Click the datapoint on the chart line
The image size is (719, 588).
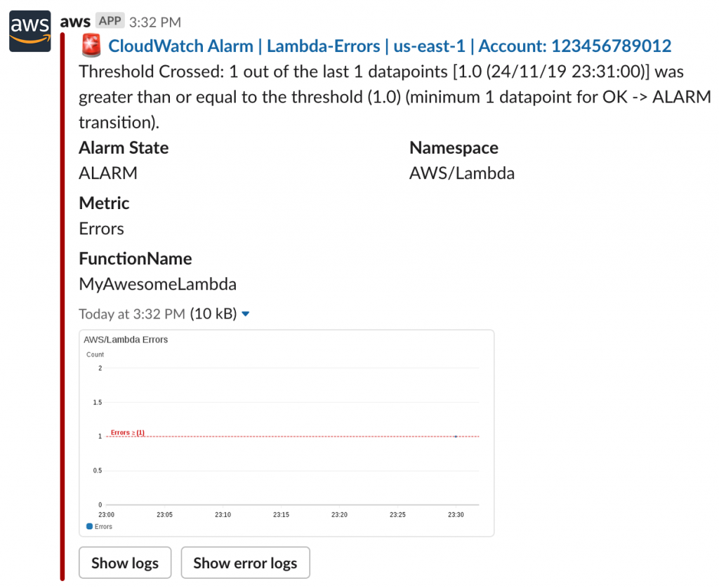(456, 435)
